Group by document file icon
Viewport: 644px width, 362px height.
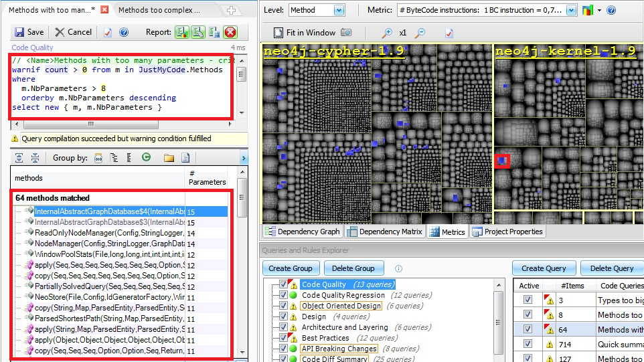pyautogui.click(x=185, y=158)
